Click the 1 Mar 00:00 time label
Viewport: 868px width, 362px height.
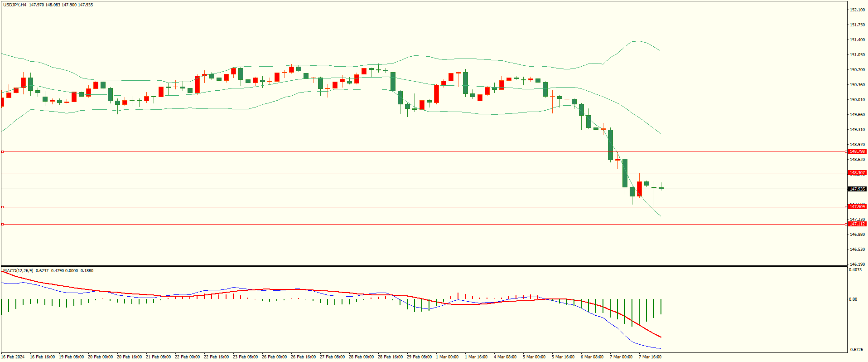[447, 357]
